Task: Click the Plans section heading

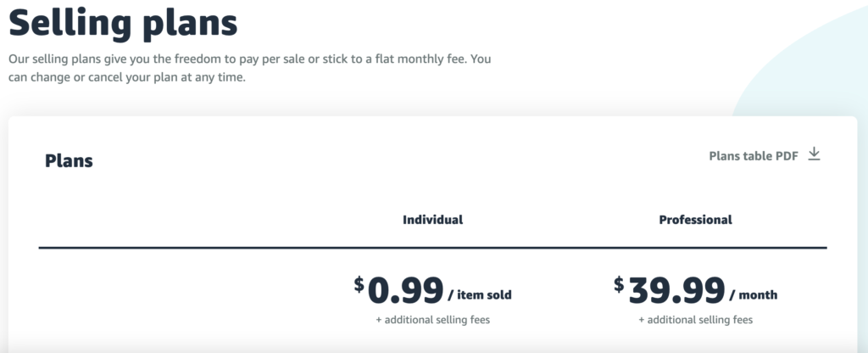Action: click(69, 160)
